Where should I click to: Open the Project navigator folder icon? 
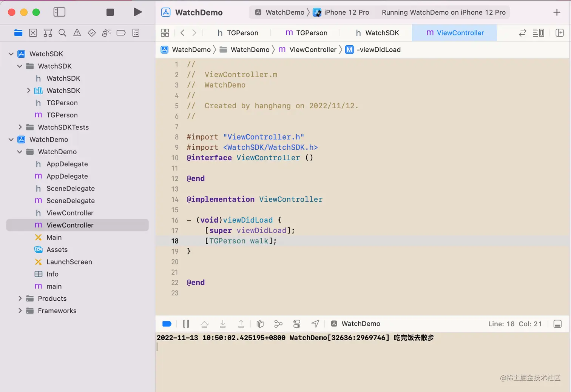18,33
